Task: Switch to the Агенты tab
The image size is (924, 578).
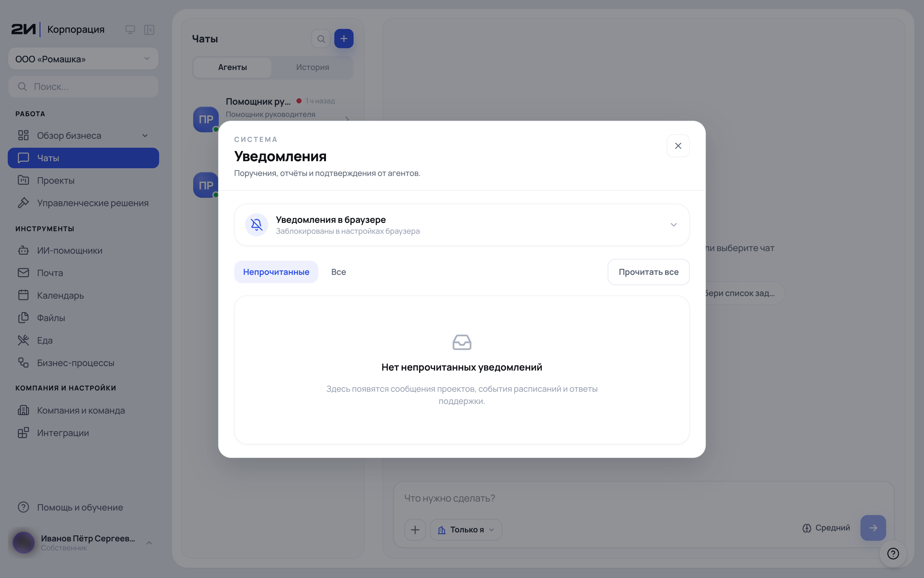Action: (233, 67)
